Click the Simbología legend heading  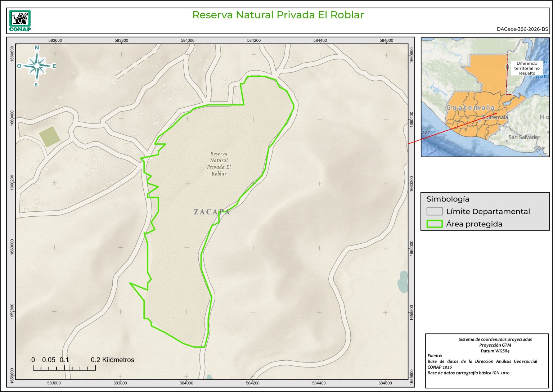[x=448, y=199]
